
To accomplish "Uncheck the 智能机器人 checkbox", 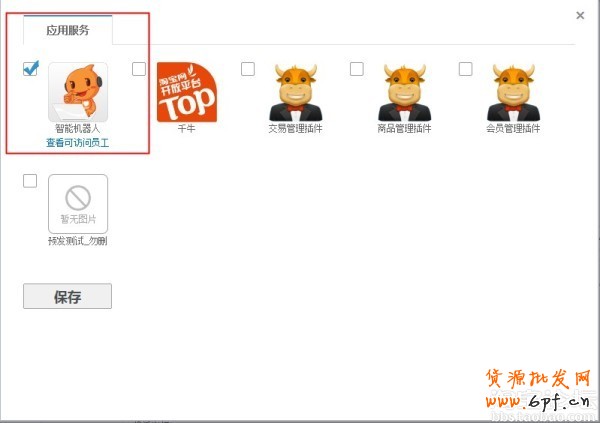I will (x=30, y=69).
